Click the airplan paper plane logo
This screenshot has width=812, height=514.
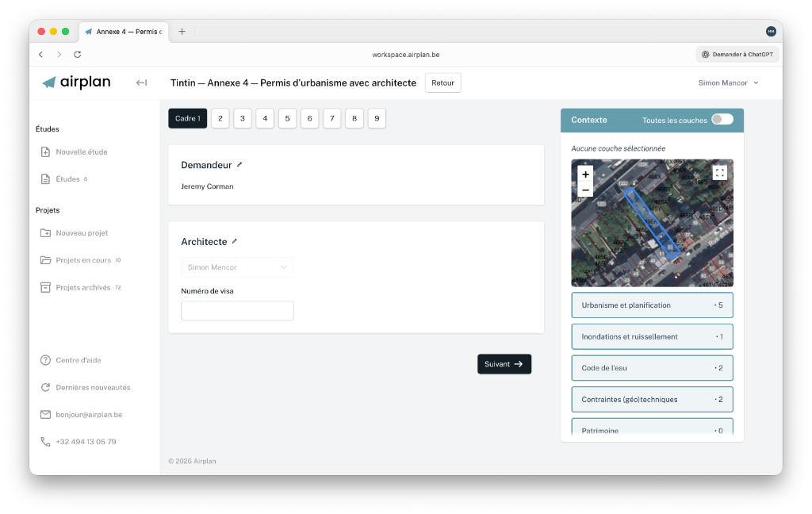(x=48, y=82)
